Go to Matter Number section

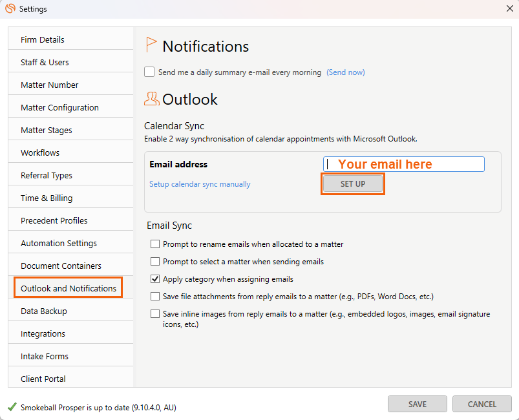[71, 85]
